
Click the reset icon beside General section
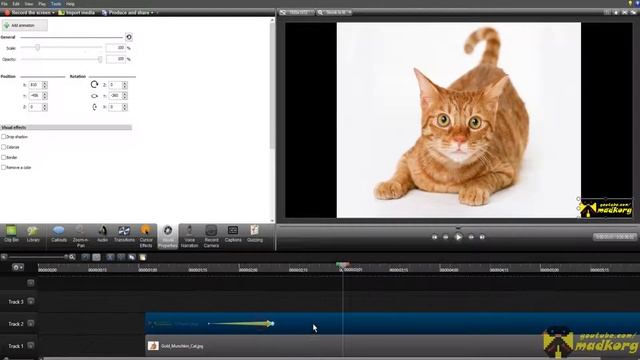pos(129,37)
